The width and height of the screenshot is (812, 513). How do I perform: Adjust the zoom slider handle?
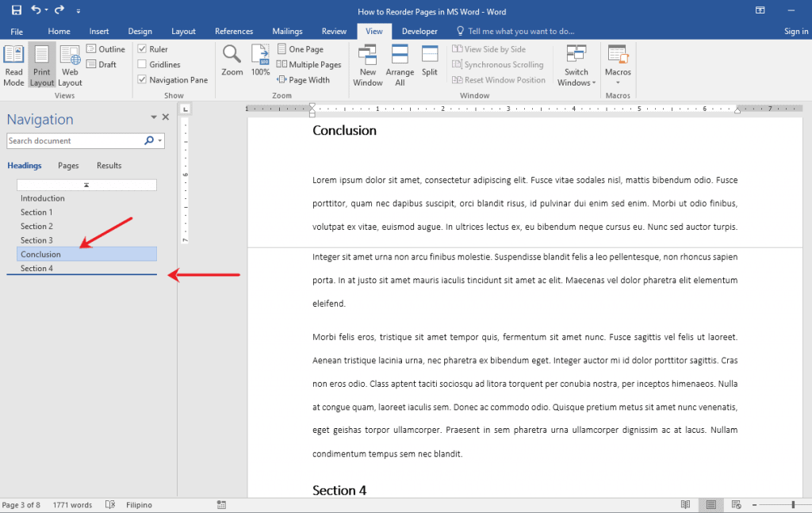pos(793,505)
